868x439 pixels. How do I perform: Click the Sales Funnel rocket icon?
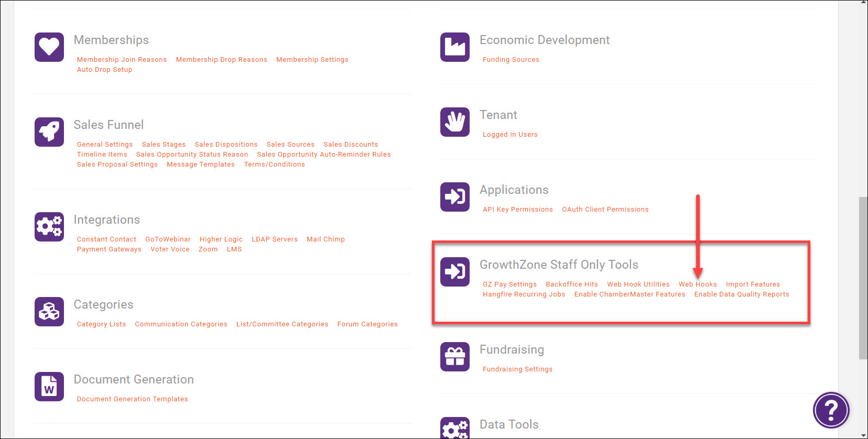[49, 132]
